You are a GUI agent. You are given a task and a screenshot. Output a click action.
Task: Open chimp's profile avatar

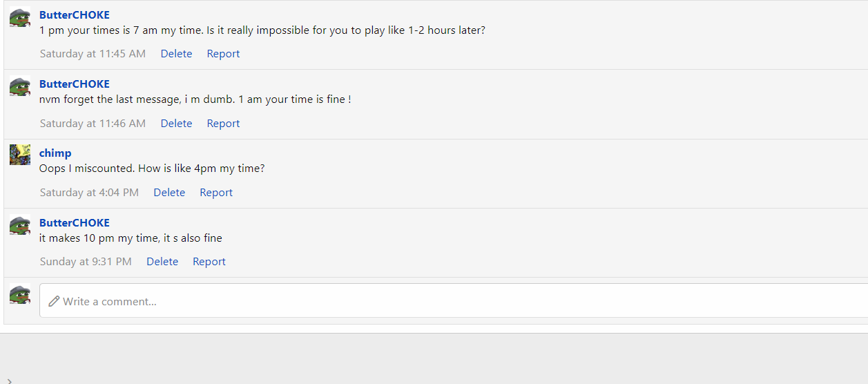point(20,155)
